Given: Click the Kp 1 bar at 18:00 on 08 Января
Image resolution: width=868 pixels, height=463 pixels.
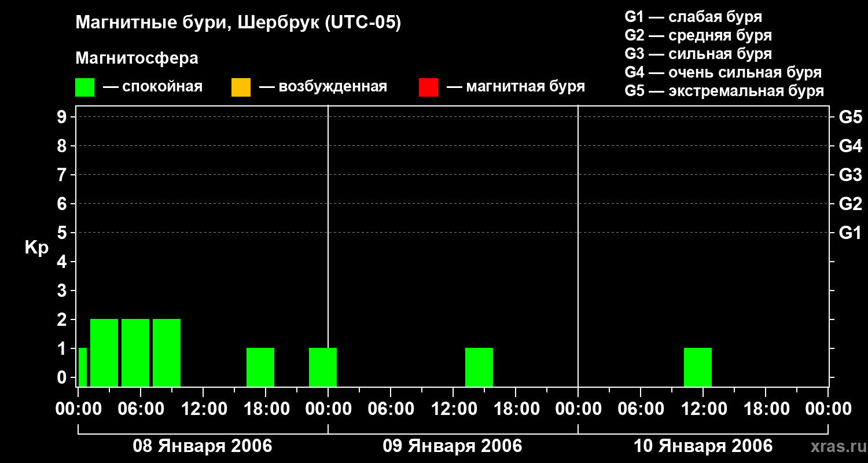Looking at the screenshot, I should coord(260,367).
